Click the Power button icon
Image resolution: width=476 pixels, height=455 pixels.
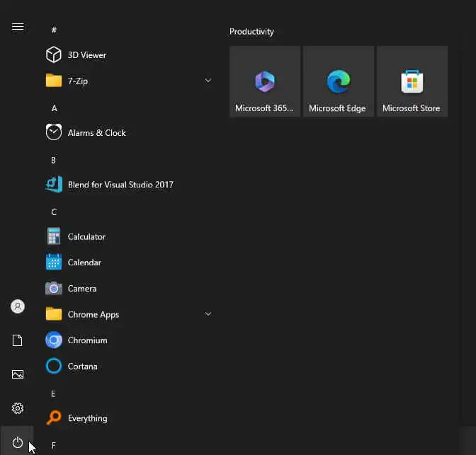click(18, 442)
